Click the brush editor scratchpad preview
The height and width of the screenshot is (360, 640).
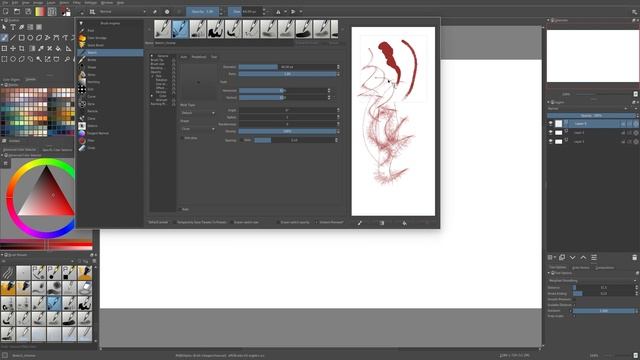[393, 121]
